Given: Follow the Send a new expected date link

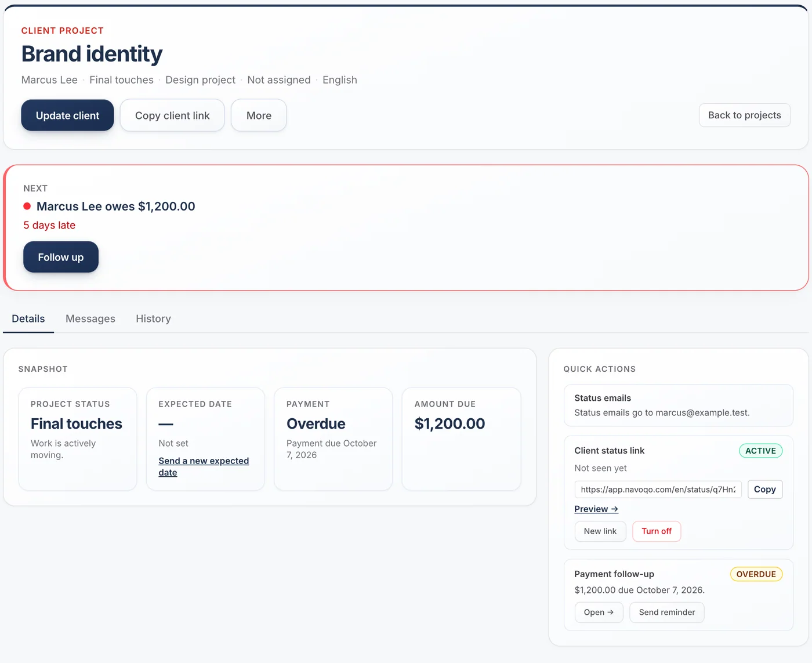Looking at the screenshot, I should pyautogui.click(x=204, y=466).
